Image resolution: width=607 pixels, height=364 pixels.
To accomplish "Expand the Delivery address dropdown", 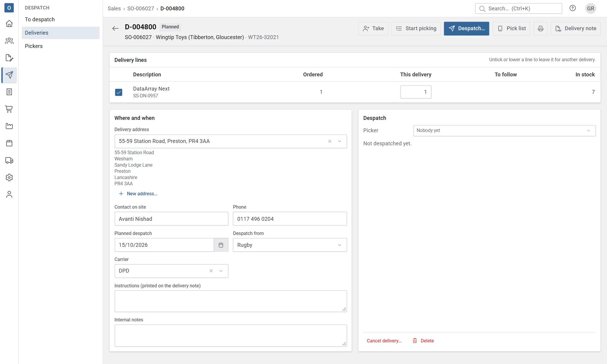I will pyautogui.click(x=339, y=141).
